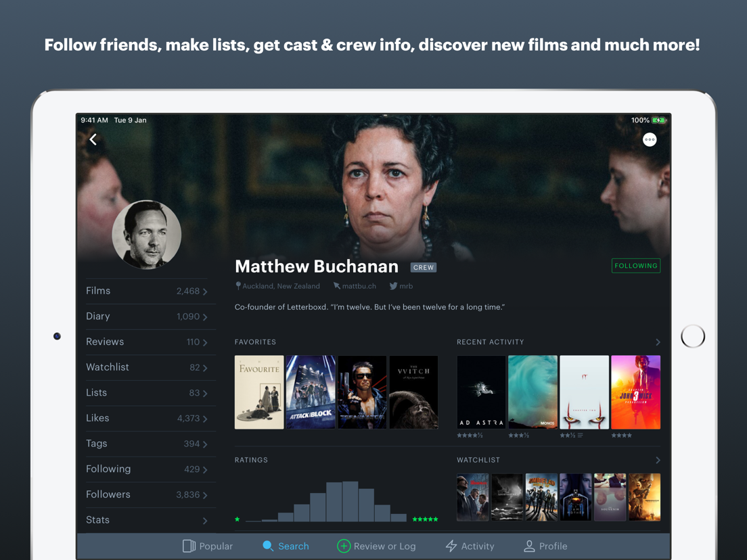Click the CREW badge
This screenshot has width=747, height=560.
424,267
